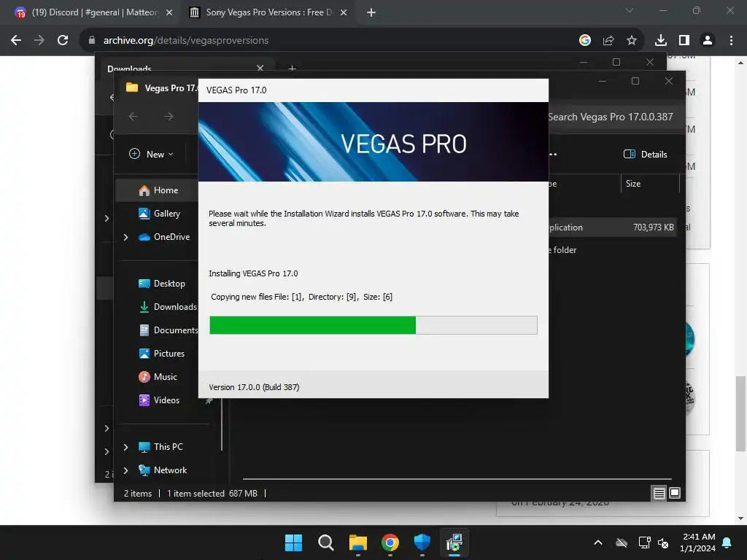Open Chrome from the taskbar
This screenshot has width=747, height=560.
click(x=390, y=542)
